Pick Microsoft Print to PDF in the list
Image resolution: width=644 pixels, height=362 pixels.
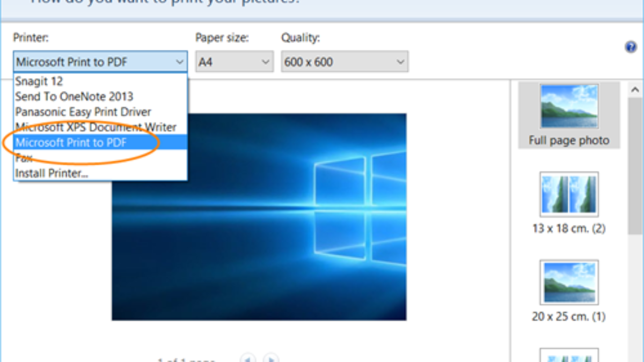pos(100,143)
